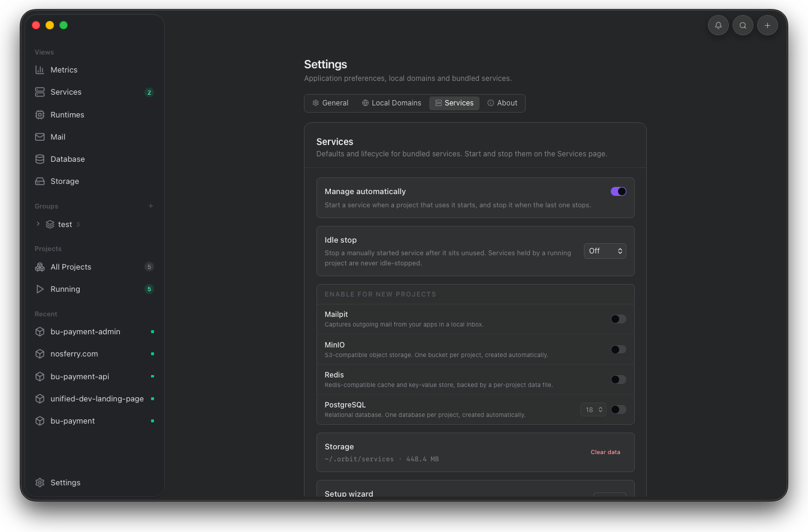
Task: Click the Running play icon in sidebar
Action: pyautogui.click(x=40, y=289)
